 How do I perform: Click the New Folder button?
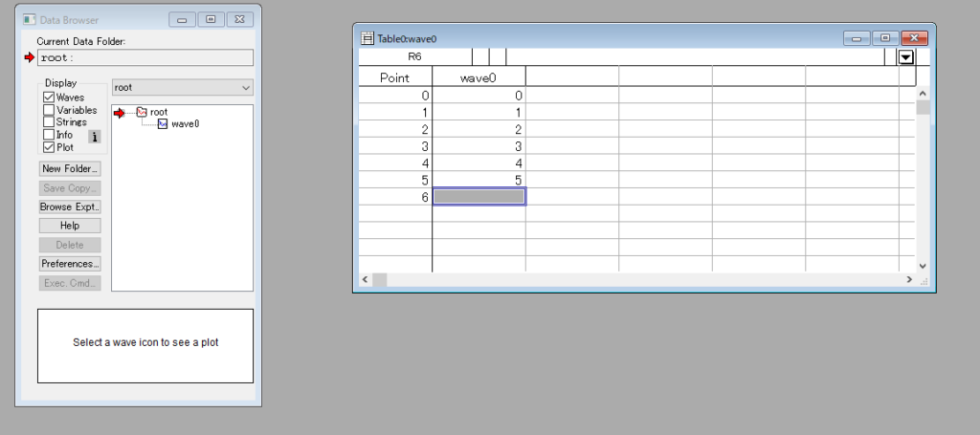point(70,168)
